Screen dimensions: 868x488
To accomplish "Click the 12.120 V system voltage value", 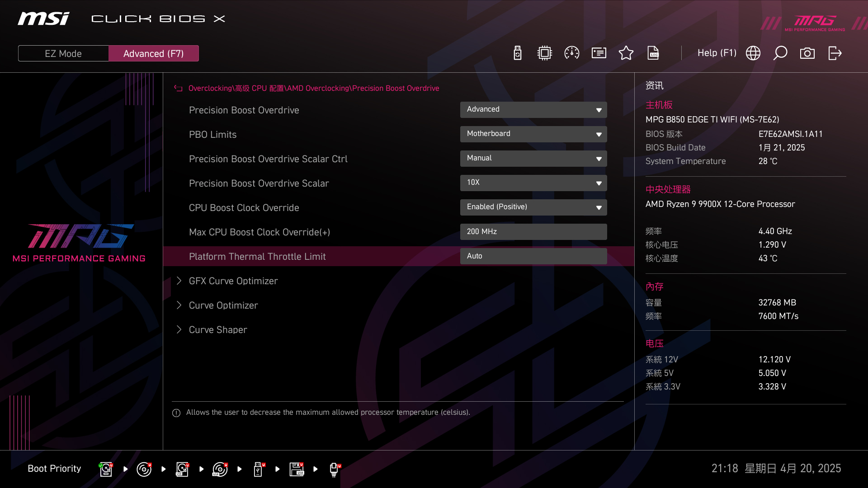I will [x=774, y=360].
